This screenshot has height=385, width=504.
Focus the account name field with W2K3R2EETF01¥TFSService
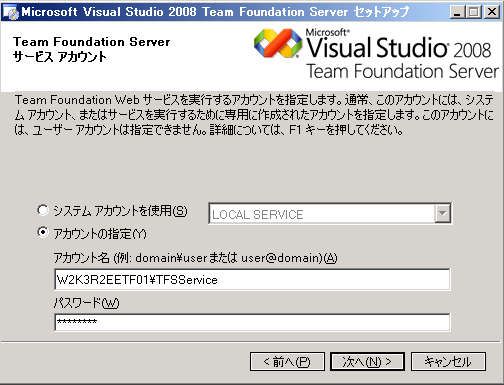pyautogui.click(x=252, y=279)
